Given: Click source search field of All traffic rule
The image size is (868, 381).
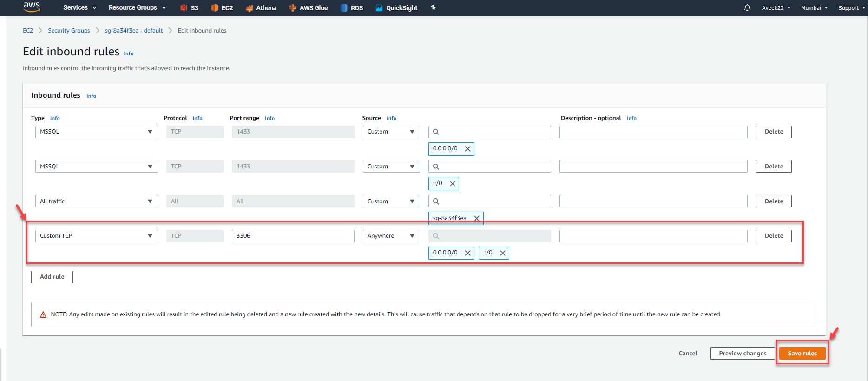Looking at the screenshot, I should [490, 201].
